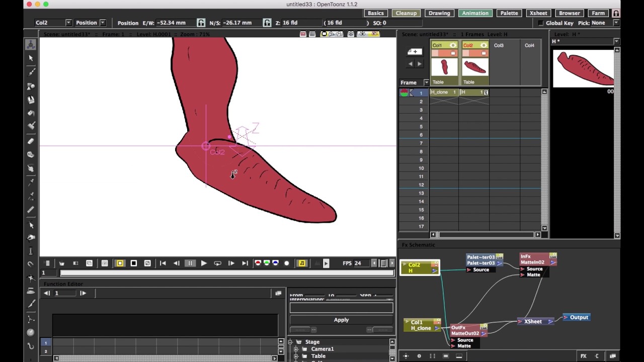644x362 pixels.
Task: Switch to the Drawing room tab
Action: (439, 13)
